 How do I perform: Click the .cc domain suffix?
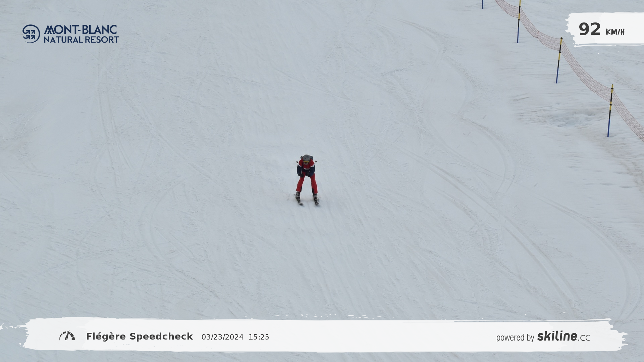[584, 338]
